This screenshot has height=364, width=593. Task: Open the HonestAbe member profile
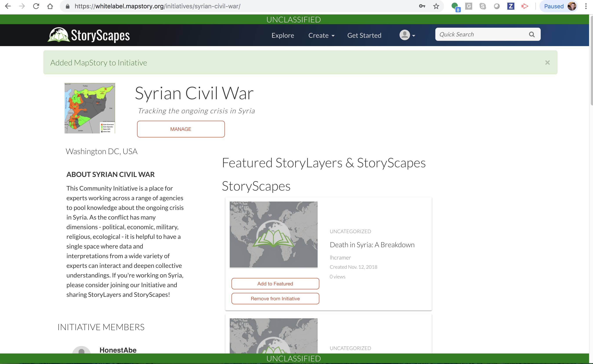[118, 350]
